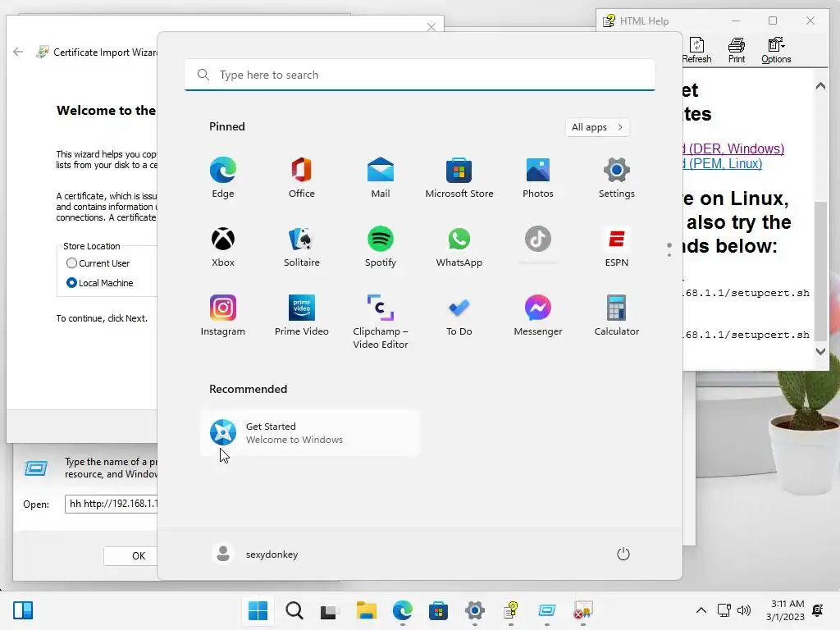Switch to HTML Help on the taskbar
The image size is (840, 630).
510,610
